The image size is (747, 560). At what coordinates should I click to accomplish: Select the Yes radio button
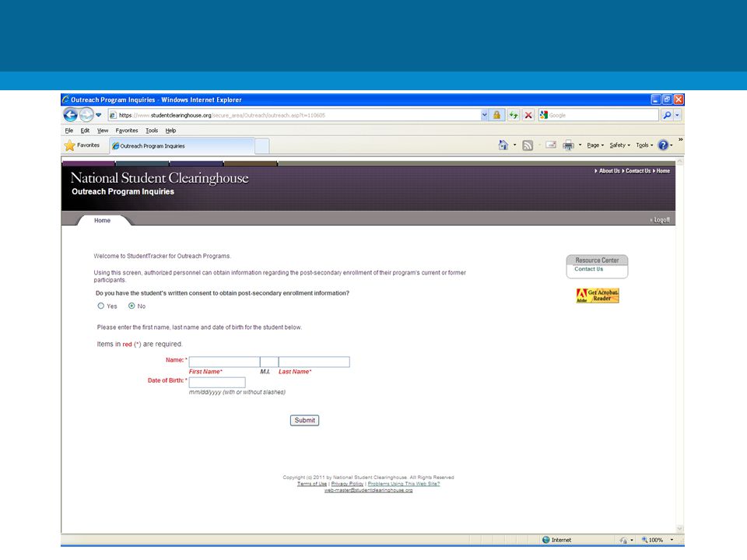coord(100,306)
